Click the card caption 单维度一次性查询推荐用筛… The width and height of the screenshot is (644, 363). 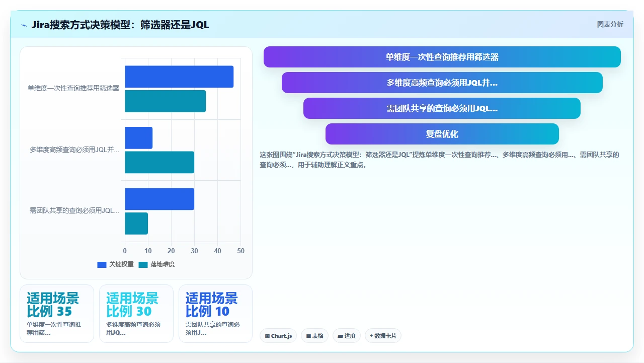coord(54,328)
